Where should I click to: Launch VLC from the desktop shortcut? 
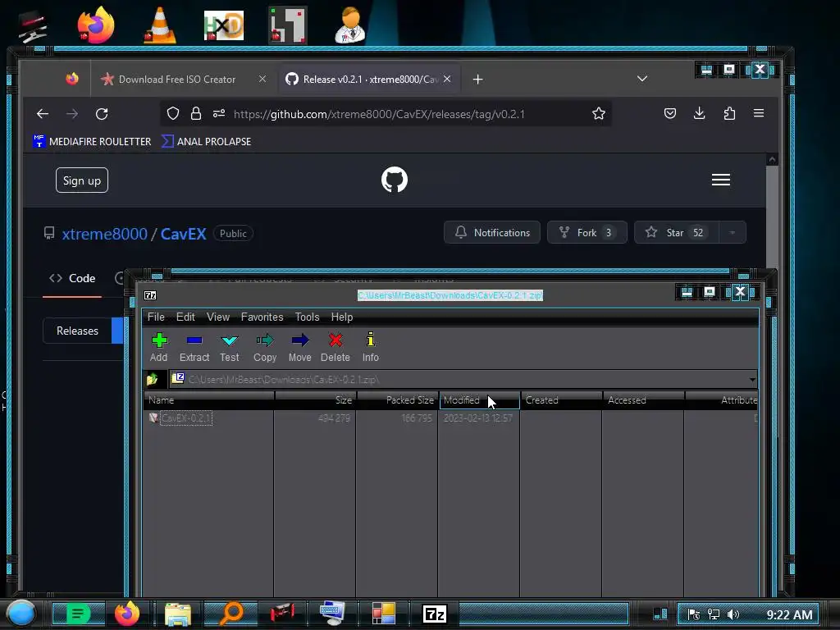[160, 25]
